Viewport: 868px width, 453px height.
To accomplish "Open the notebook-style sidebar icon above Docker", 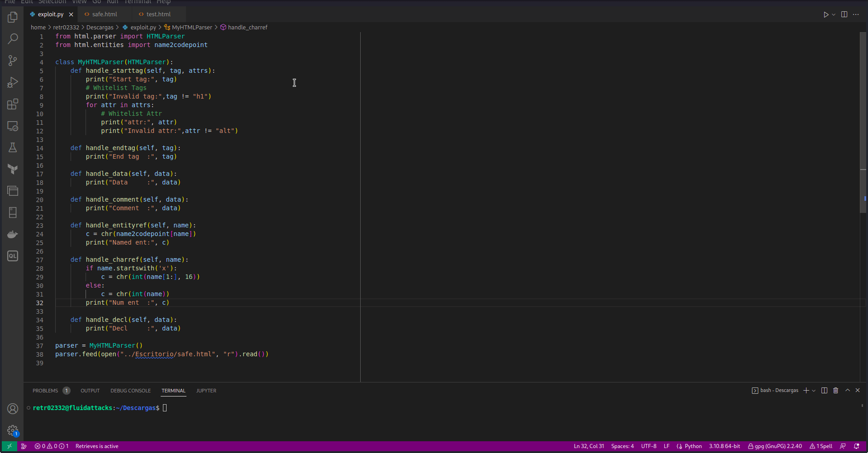I will [x=13, y=212].
